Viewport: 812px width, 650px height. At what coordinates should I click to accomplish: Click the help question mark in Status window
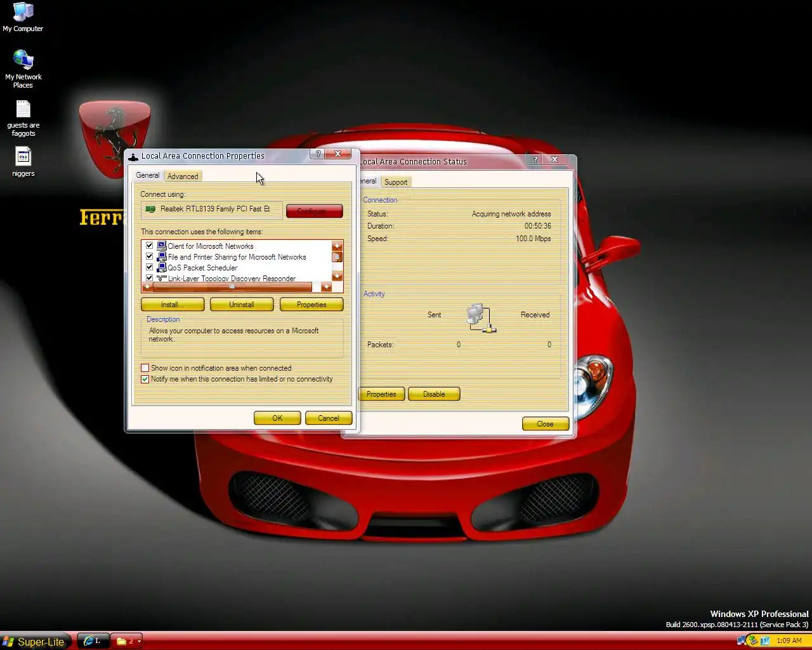(x=535, y=160)
